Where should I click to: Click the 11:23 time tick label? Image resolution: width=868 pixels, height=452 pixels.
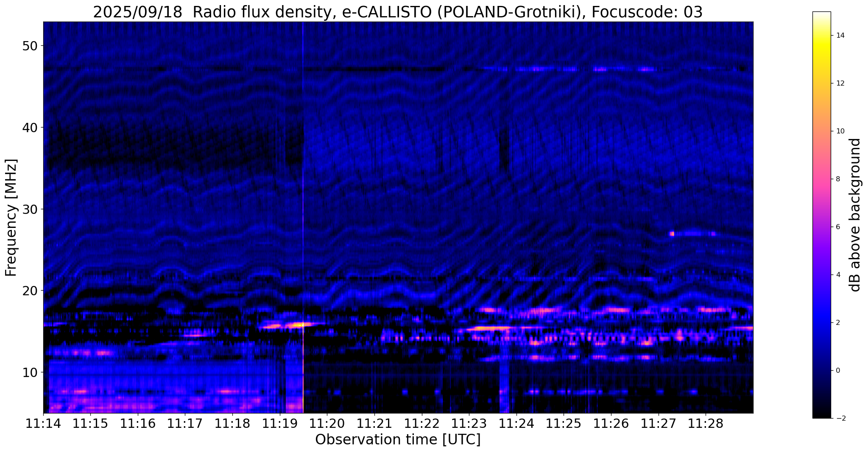[469, 424]
